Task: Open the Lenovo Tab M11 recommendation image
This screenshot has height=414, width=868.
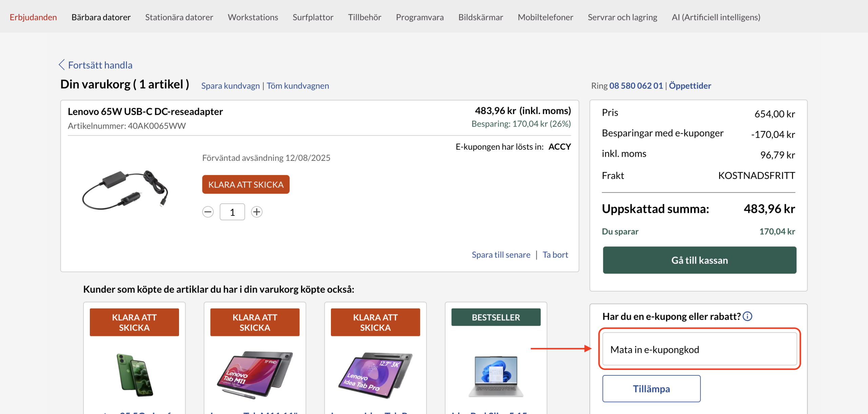Action: coord(255,375)
